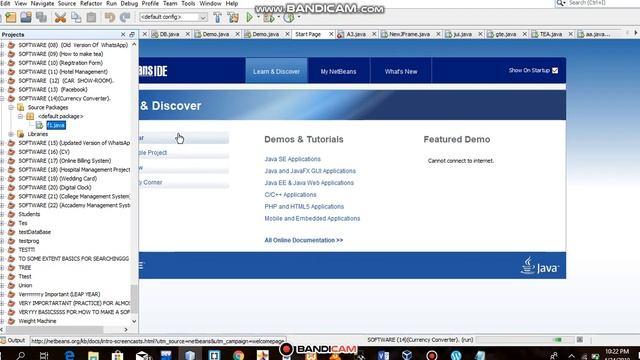This screenshot has height=360, width=640.
Task: Click the run progress bar
Action: pos(525,340)
